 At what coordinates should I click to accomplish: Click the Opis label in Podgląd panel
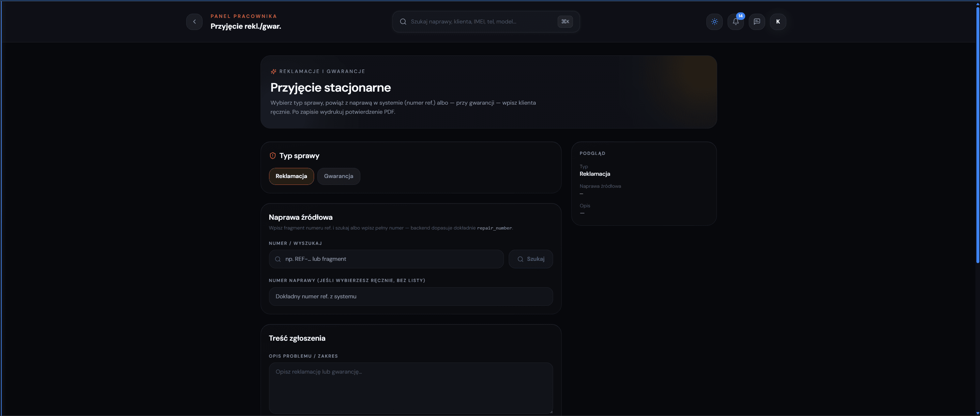pos(584,206)
